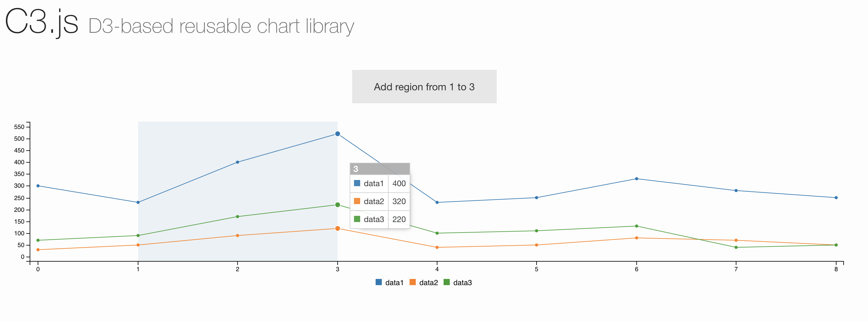Screen dimensions: 868x321
Task: Click the data1 point at x=0
Action: [x=38, y=186]
